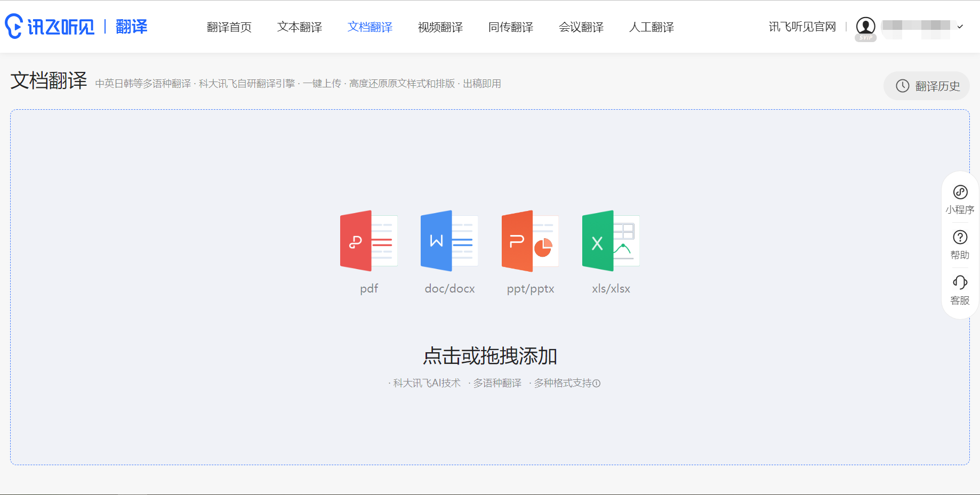Go to 翻译首页 tab

[x=229, y=27]
